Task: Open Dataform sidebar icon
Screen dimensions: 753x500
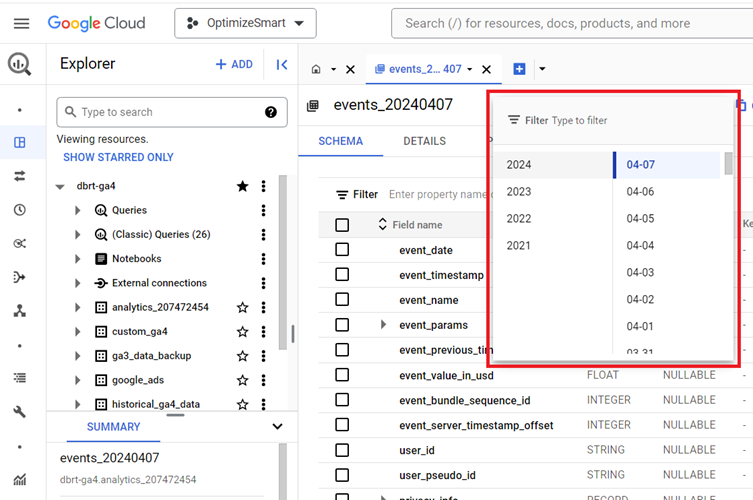Action: 20,277
